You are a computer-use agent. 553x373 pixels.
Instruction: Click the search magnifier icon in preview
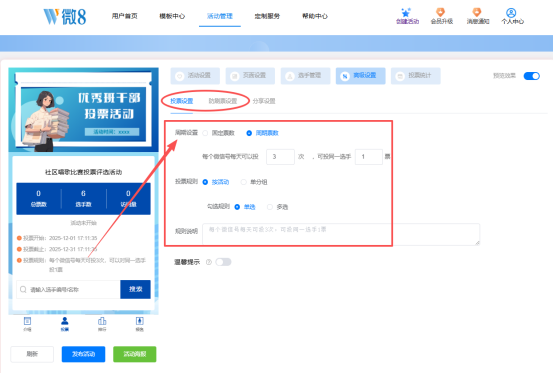point(23,289)
